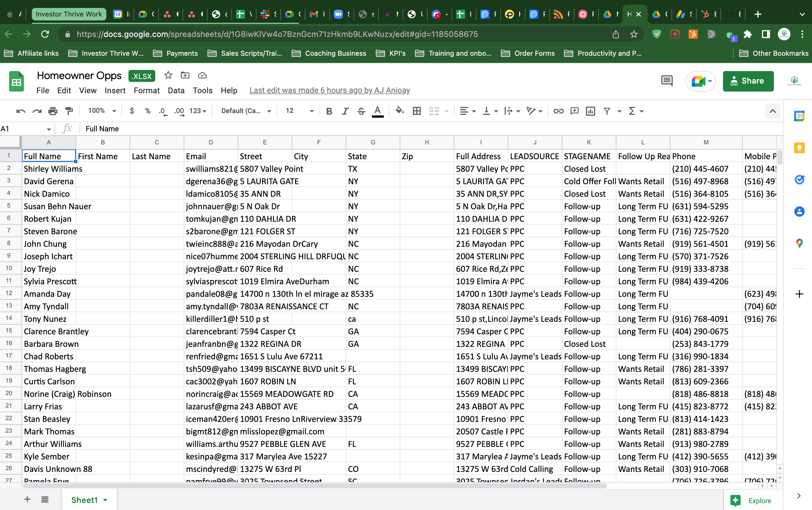Toggle bold formatting
Viewport: 812px width, 510px height.
329,111
